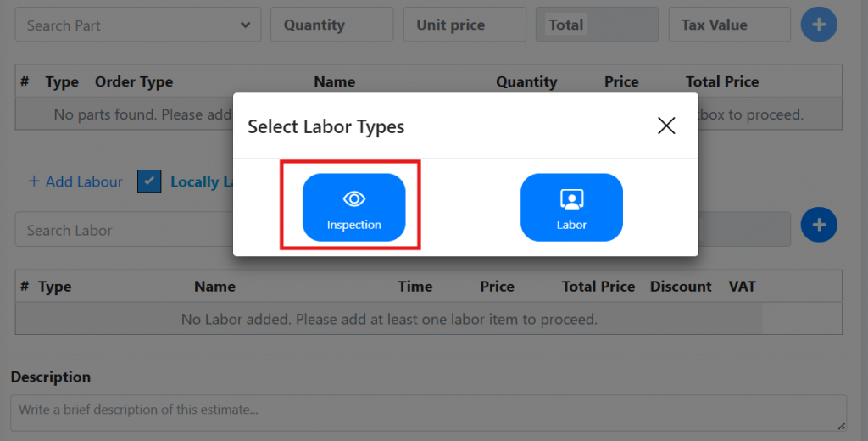Click the Add Labour link
This screenshot has width=868, height=441.
75,181
